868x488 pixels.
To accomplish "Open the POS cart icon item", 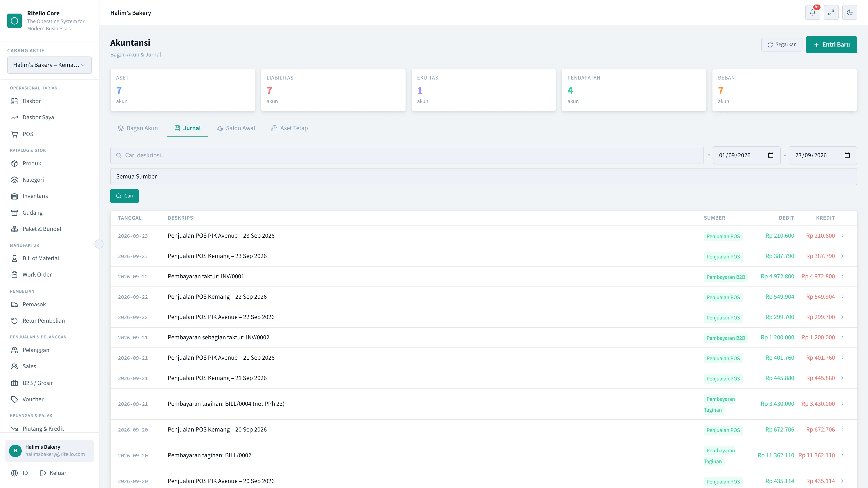I will (x=50, y=134).
